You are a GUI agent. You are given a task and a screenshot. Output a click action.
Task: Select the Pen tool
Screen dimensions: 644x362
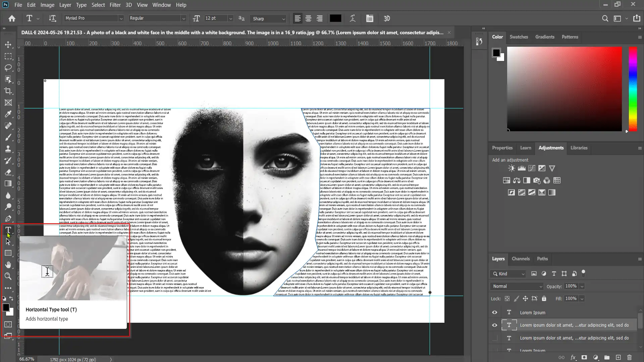pos(8,219)
